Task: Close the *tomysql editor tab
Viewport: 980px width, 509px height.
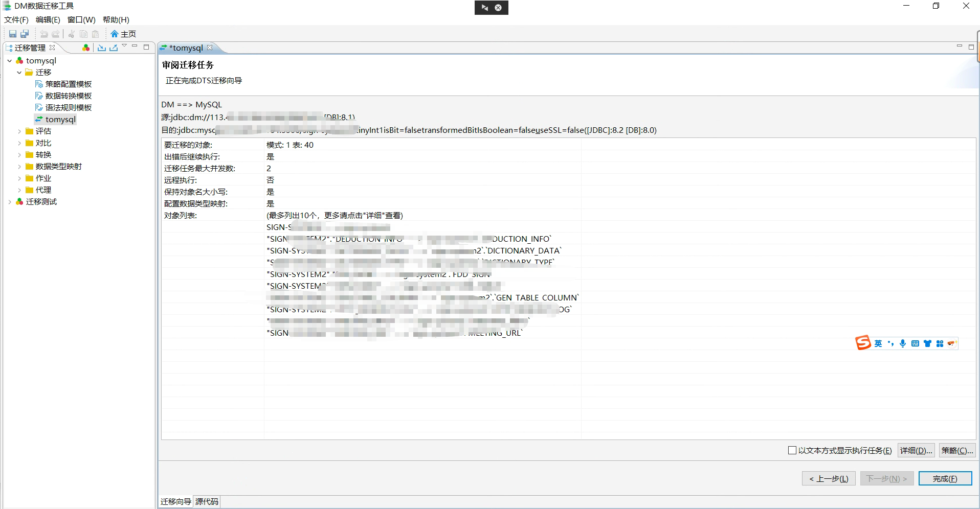Action: (x=210, y=48)
